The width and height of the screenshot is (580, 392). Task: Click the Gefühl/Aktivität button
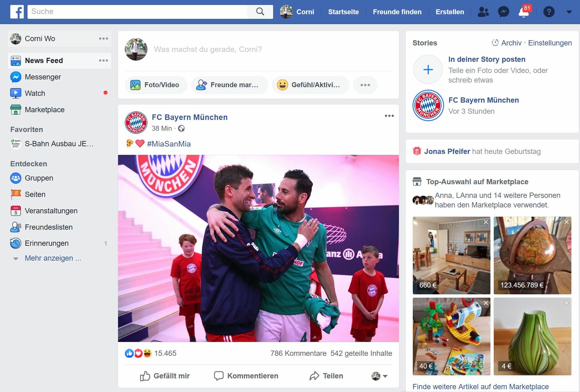310,85
